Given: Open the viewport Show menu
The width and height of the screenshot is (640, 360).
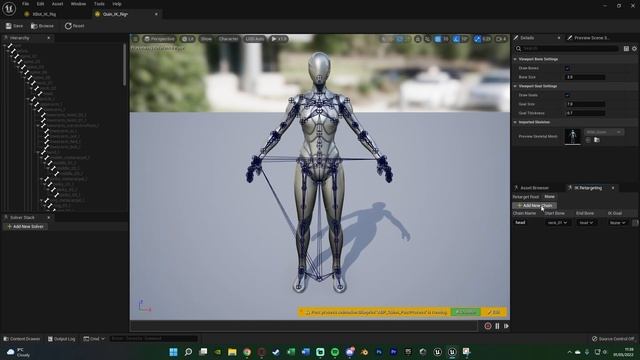Looking at the screenshot, I should click(x=206, y=39).
